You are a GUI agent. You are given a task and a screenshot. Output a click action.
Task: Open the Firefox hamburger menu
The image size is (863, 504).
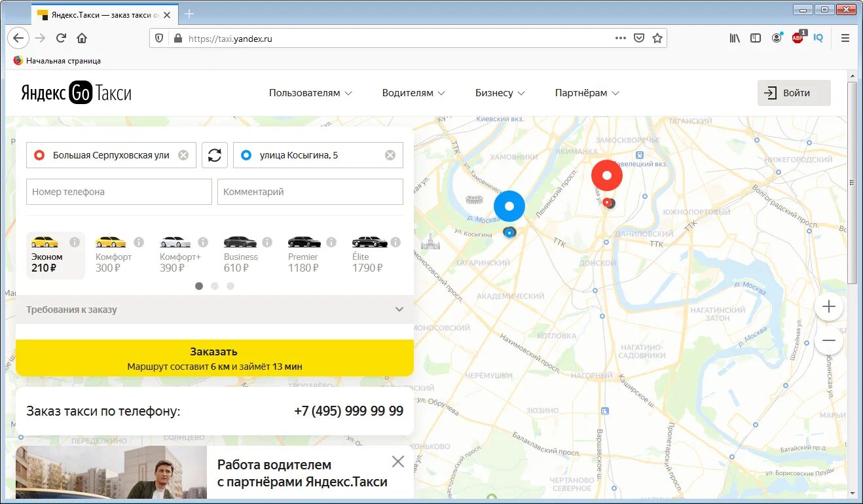845,38
